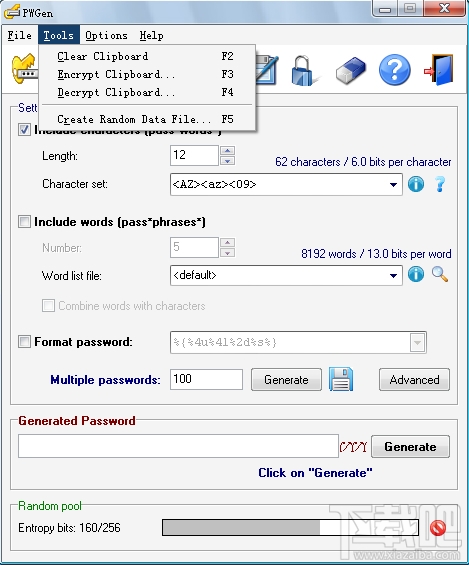Click the exit door toolbar icon

pyautogui.click(x=439, y=70)
